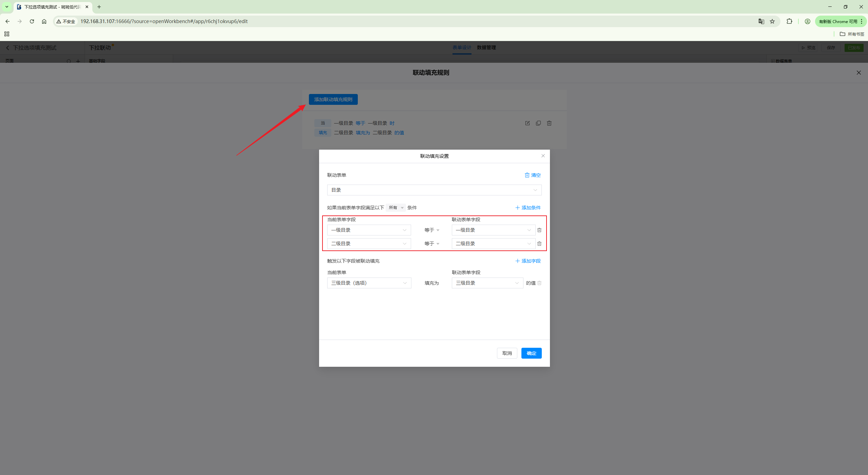Delete the 一级目录 condition row
868x475 pixels.
click(x=539, y=230)
